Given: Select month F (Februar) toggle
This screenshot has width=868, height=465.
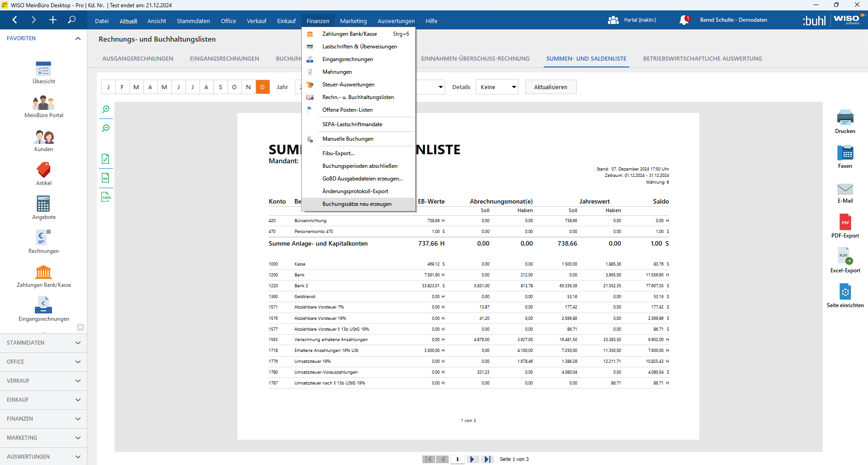Looking at the screenshot, I should [122, 87].
